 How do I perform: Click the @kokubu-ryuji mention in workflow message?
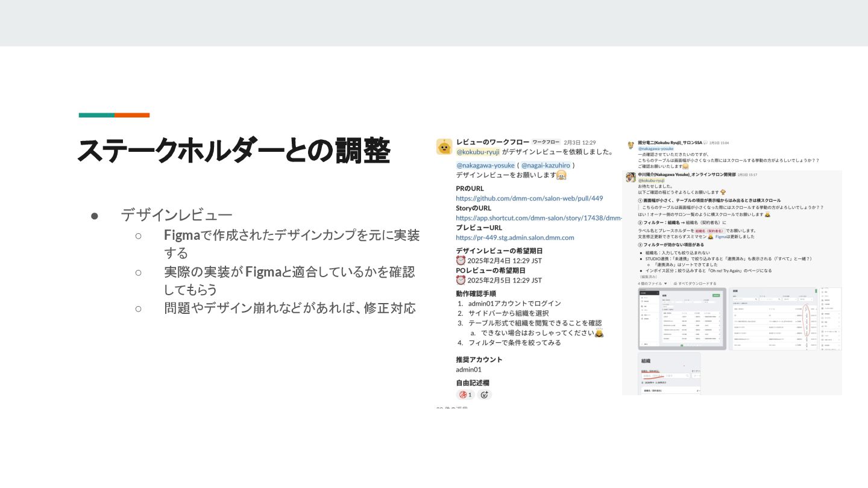tap(478, 152)
